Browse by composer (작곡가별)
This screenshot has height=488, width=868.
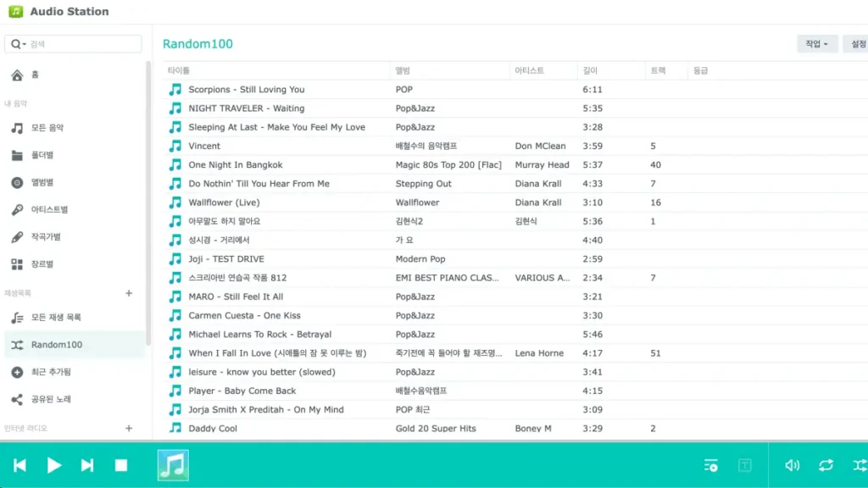point(75,237)
